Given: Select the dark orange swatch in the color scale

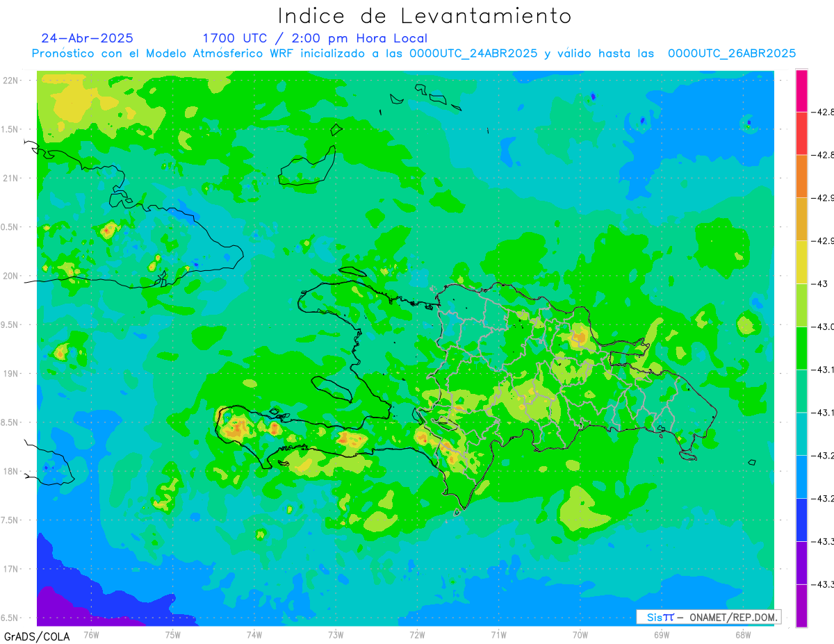Looking at the screenshot, I should (x=801, y=176).
